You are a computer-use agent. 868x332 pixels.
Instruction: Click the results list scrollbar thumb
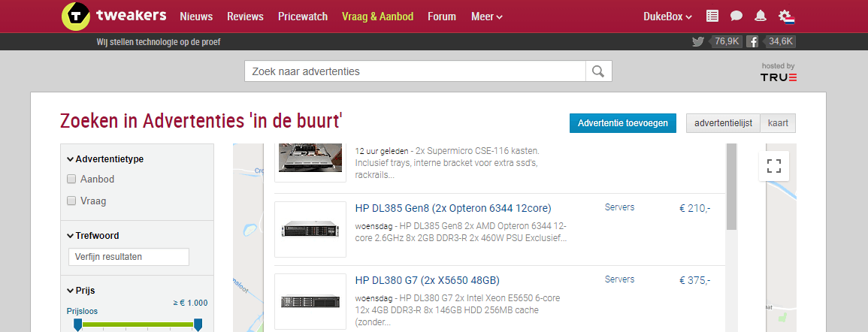(x=731, y=187)
